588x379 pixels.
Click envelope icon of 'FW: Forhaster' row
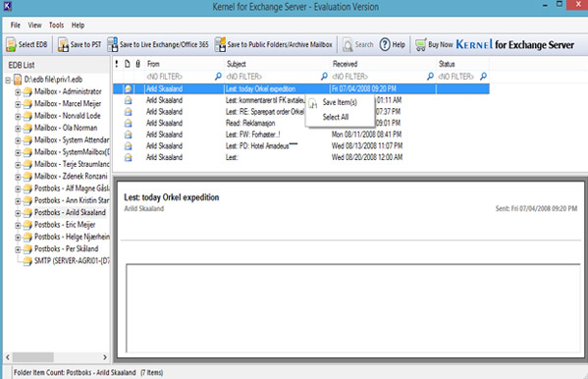point(129,135)
